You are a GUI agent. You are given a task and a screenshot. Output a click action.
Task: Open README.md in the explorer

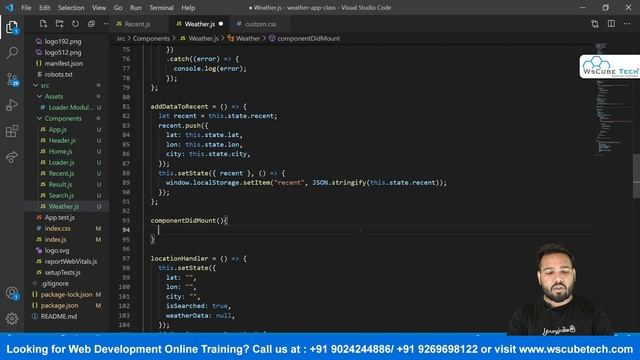point(59,317)
